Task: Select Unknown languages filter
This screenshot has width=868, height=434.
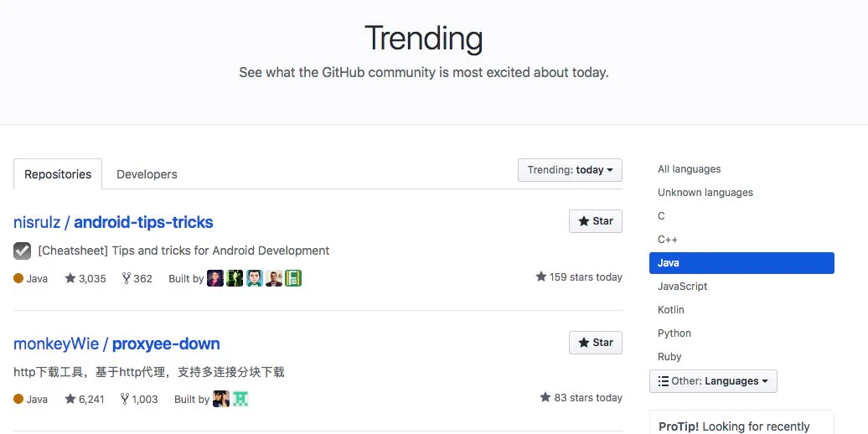Action: (705, 193)
